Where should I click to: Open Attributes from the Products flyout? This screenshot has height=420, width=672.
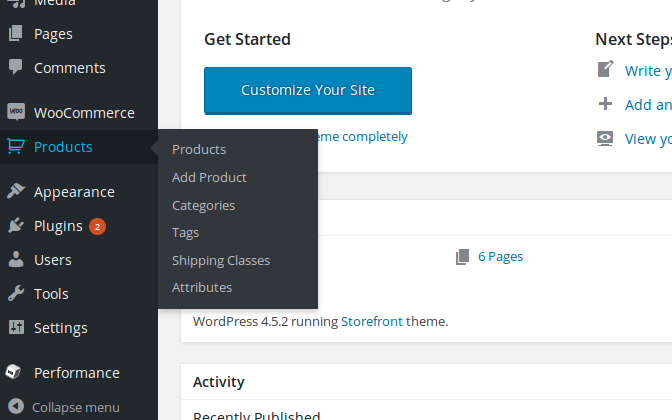click(x=202, y=287)
